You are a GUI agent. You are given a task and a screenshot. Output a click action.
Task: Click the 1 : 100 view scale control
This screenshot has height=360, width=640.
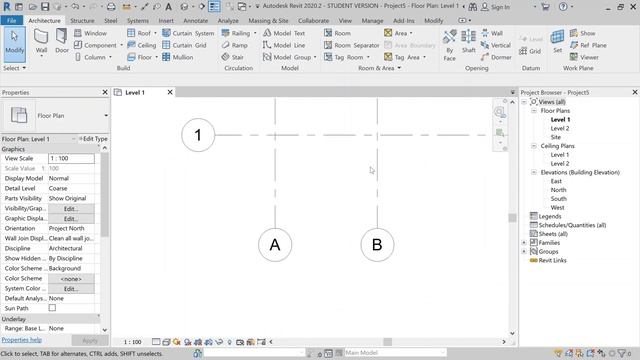coord(133,342)
